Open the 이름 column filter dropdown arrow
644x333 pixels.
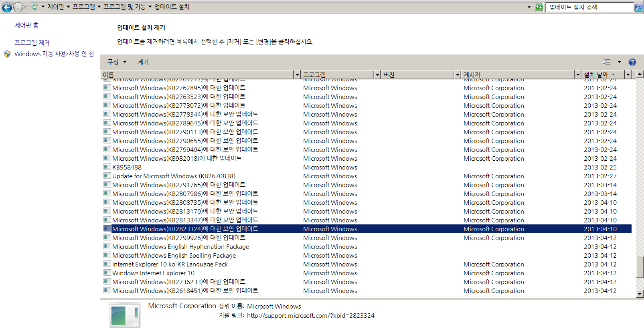click(297, 75)
